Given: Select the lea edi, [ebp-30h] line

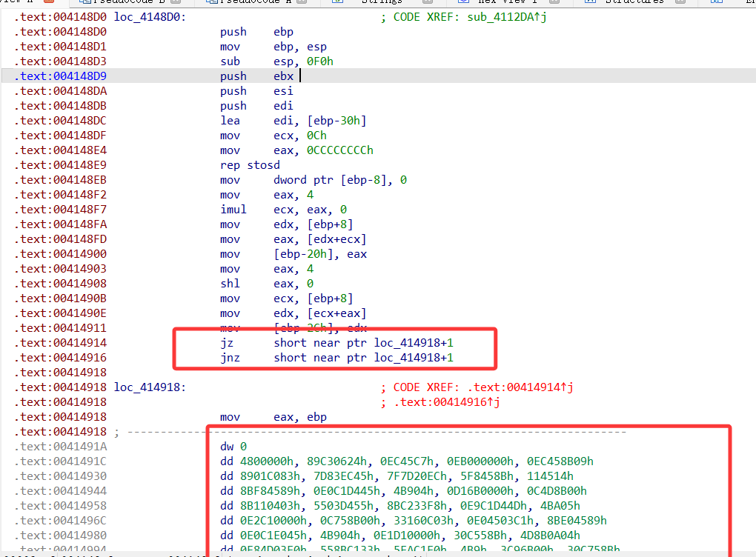Looking at the screenshot, I should (x=294, y=121).
